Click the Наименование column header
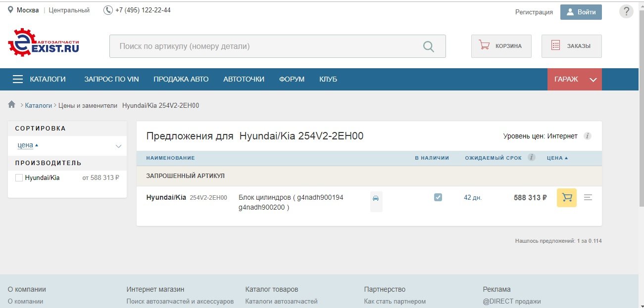644x308 pixels. 170,158
